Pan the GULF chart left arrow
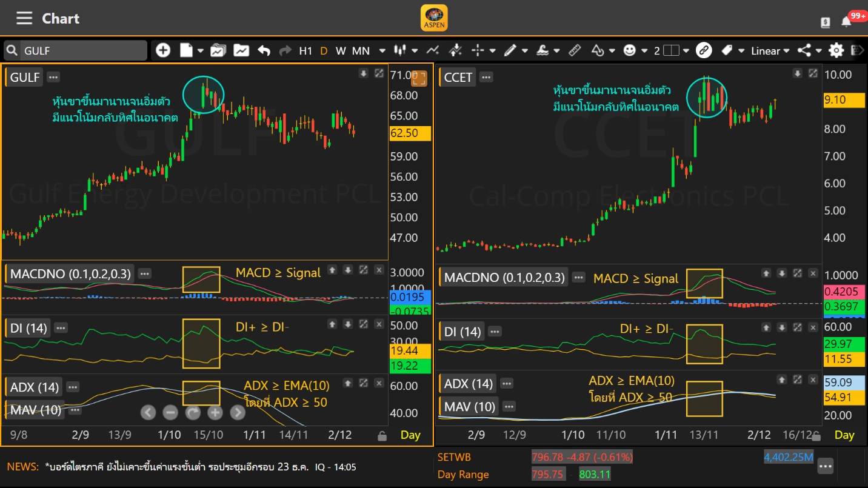The image size is (868, 488). [x=149, y=413]
